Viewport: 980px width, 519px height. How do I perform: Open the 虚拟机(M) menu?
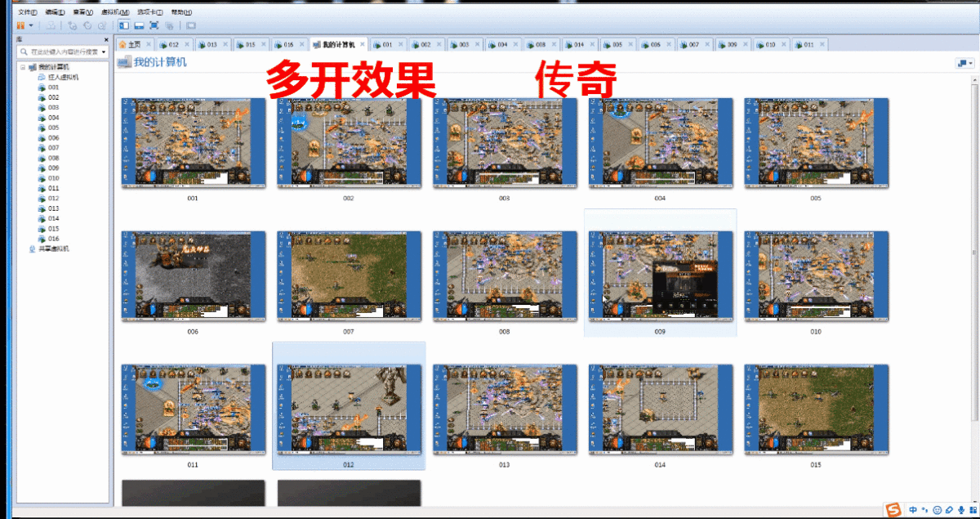[115, 12]
